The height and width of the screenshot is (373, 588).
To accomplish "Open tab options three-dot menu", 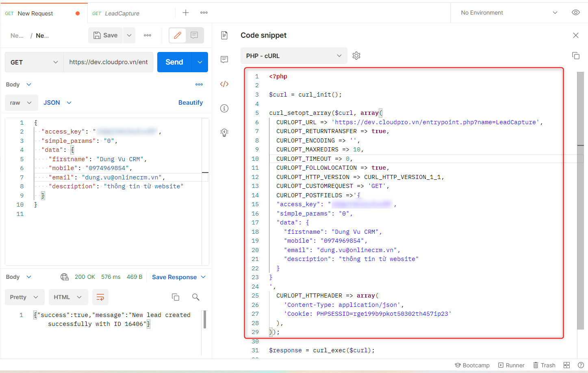I will click(204, 13).
